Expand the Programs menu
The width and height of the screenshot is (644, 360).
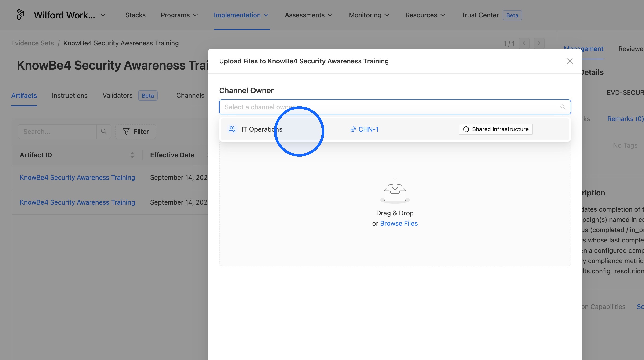pyautogui.click(x=179, y=15)
